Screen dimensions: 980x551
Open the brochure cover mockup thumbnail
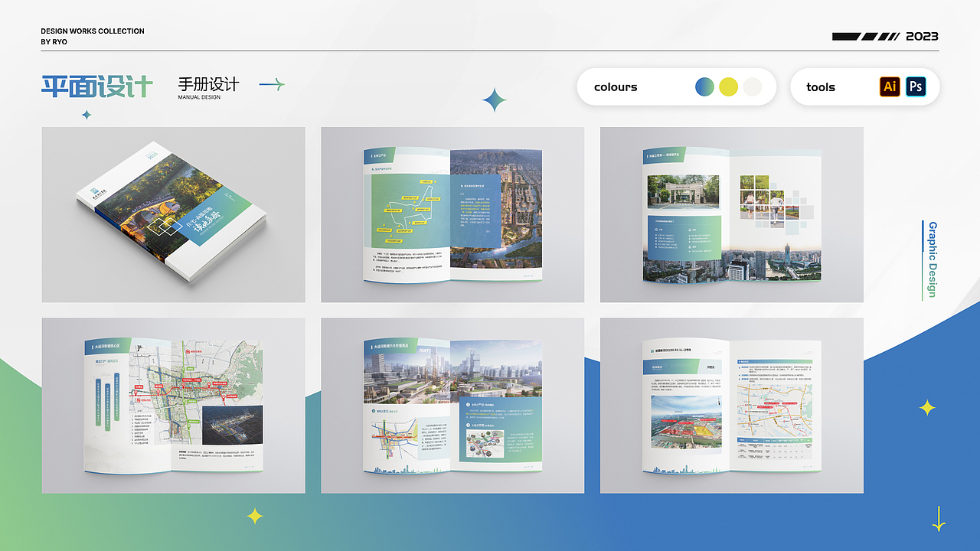point(173,215)
